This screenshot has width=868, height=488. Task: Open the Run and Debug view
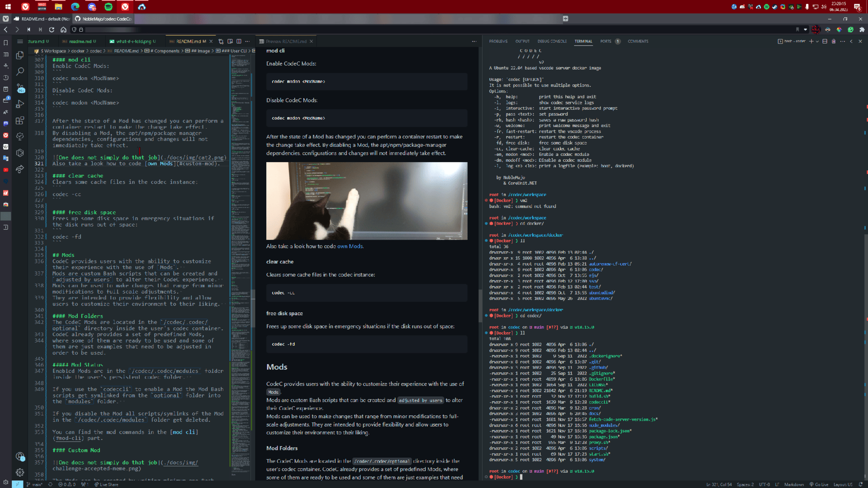click(x=20, y=104)
